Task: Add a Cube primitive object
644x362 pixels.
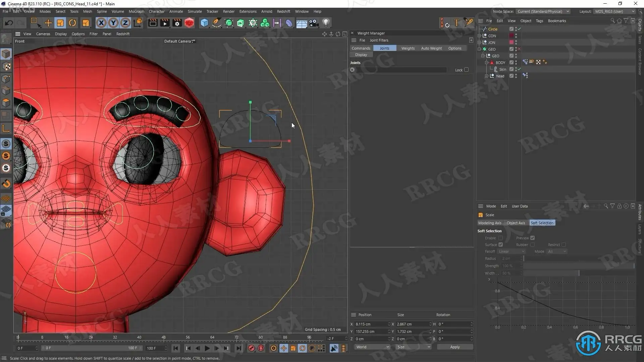Action: (204, 23)
